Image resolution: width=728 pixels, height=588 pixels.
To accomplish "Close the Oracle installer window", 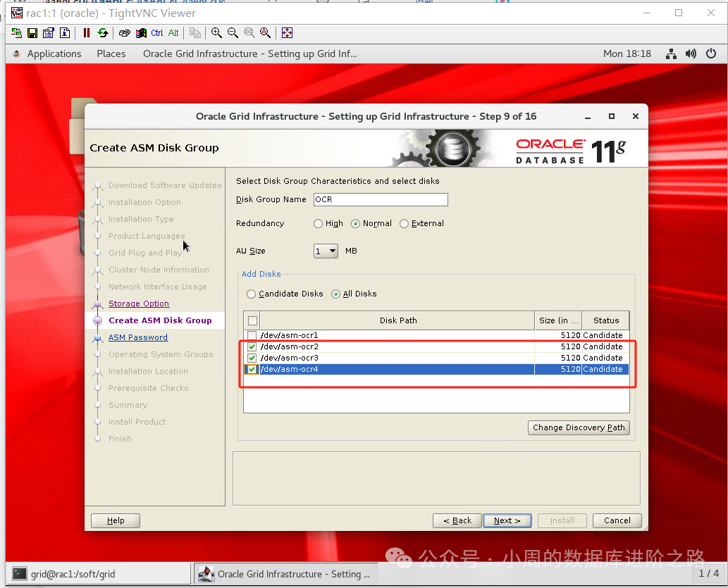I will (636, 116).
